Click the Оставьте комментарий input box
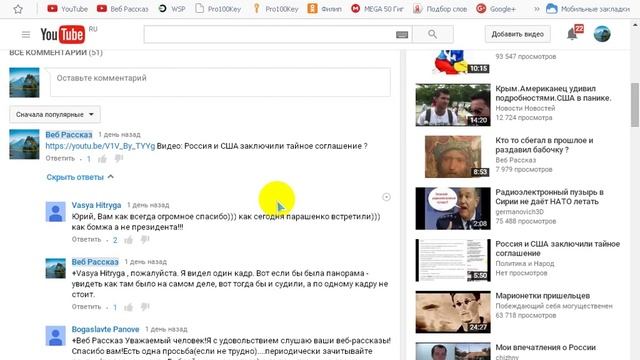The height and width of the screenshot is (360, 640). coord(220,82)
